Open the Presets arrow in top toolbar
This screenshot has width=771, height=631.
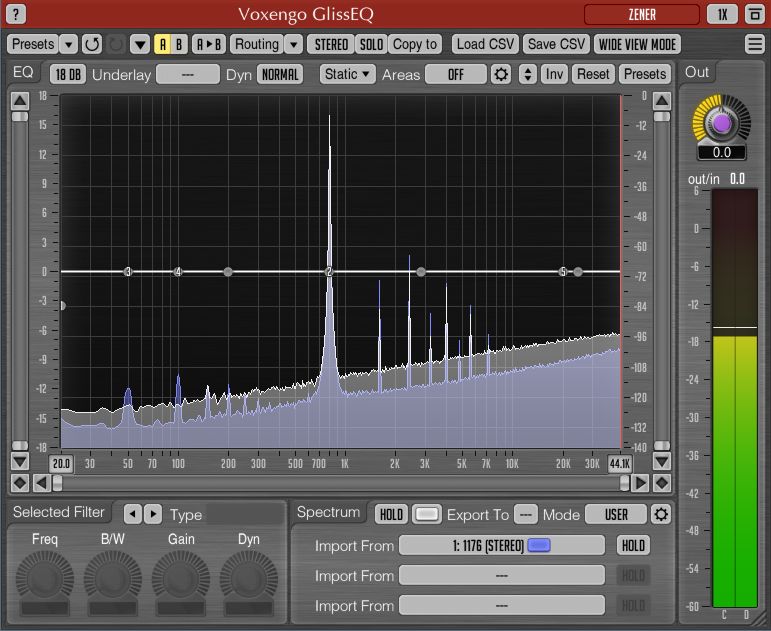pyautogui.click(x=68, y=44)
